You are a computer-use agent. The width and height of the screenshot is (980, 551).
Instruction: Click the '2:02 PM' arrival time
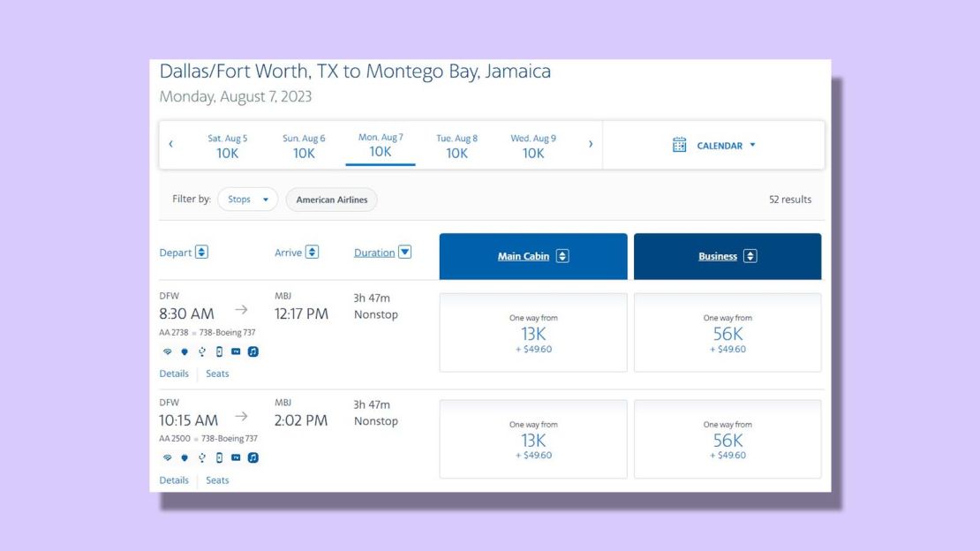click(x=301, y=420)
